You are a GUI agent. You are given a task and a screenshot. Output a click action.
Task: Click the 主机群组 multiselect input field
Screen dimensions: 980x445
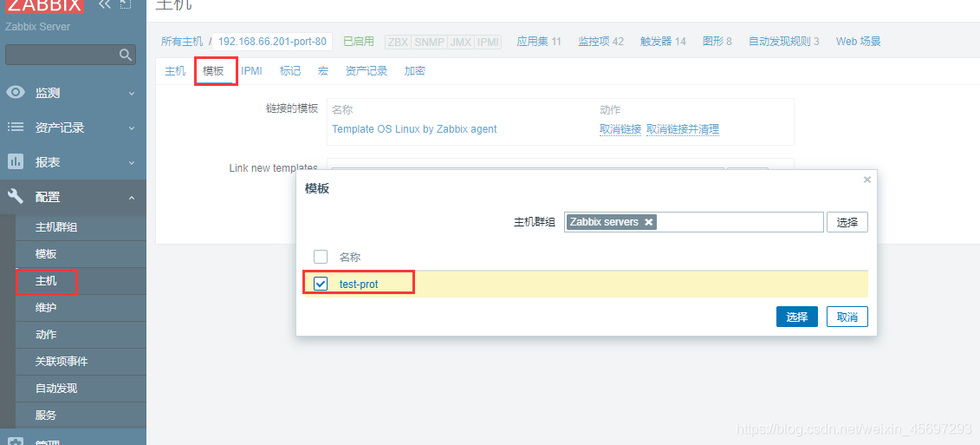coord(694,222)
